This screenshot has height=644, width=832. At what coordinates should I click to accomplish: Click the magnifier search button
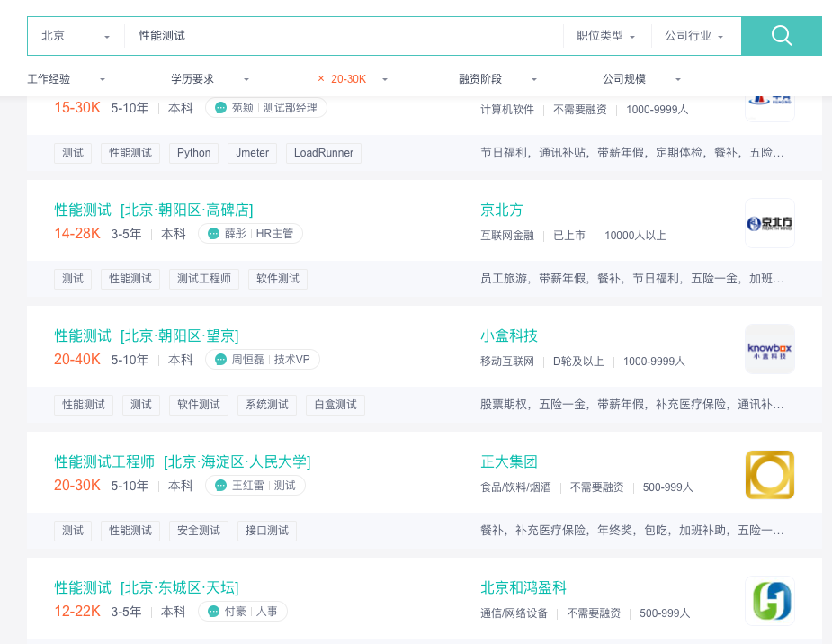click(x=781, y=36)
